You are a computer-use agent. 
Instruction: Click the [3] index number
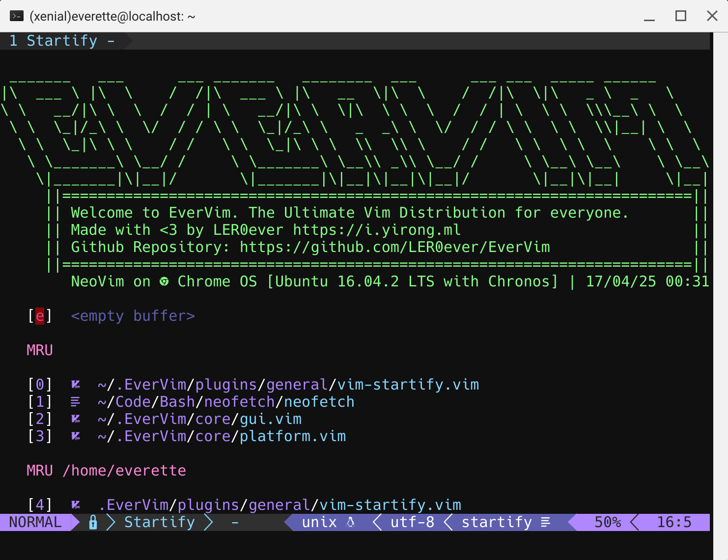(40, 436)
